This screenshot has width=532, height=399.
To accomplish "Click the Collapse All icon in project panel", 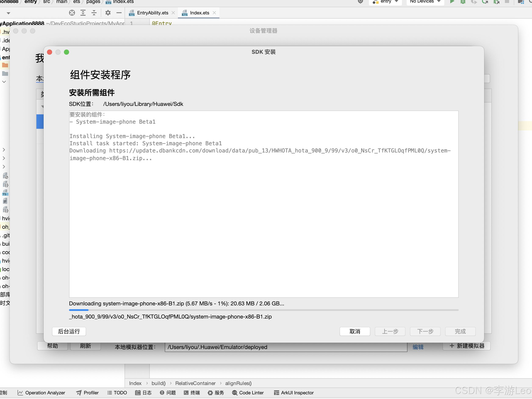I will click(94, 13).
